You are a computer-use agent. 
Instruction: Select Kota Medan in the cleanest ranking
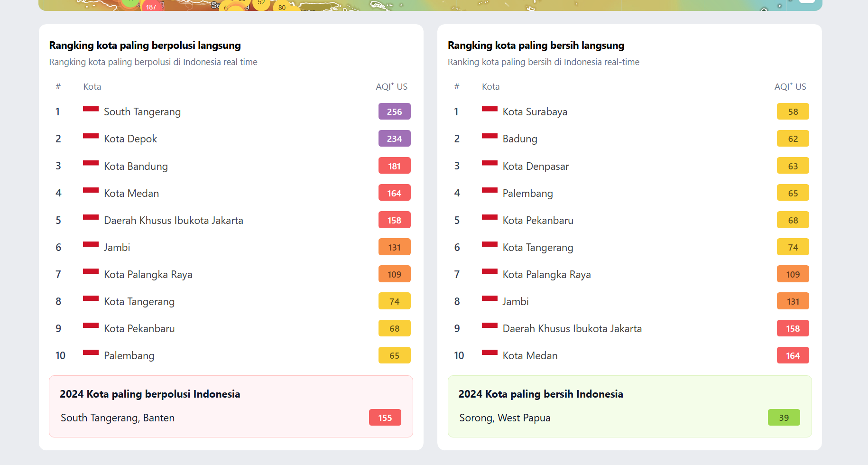(x=530, y=355)
